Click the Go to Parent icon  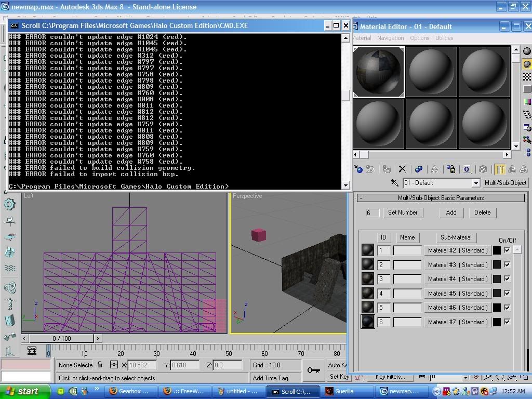[512, 169]
